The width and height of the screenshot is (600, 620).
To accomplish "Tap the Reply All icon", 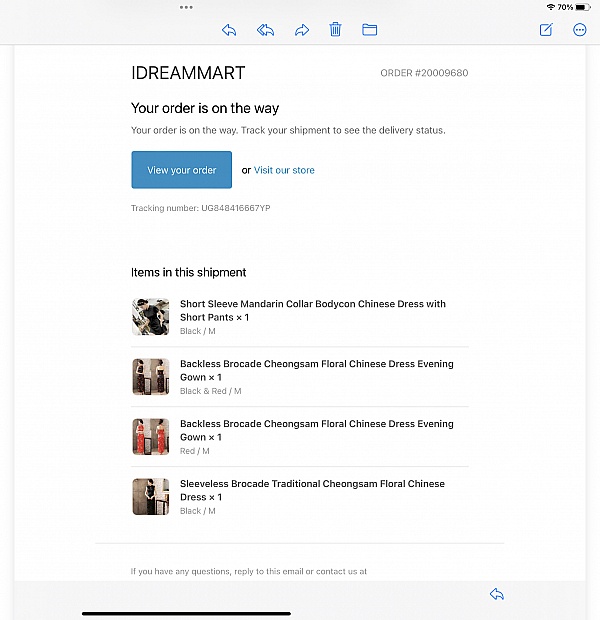I will pyautogui.click(x=265, y=30).
